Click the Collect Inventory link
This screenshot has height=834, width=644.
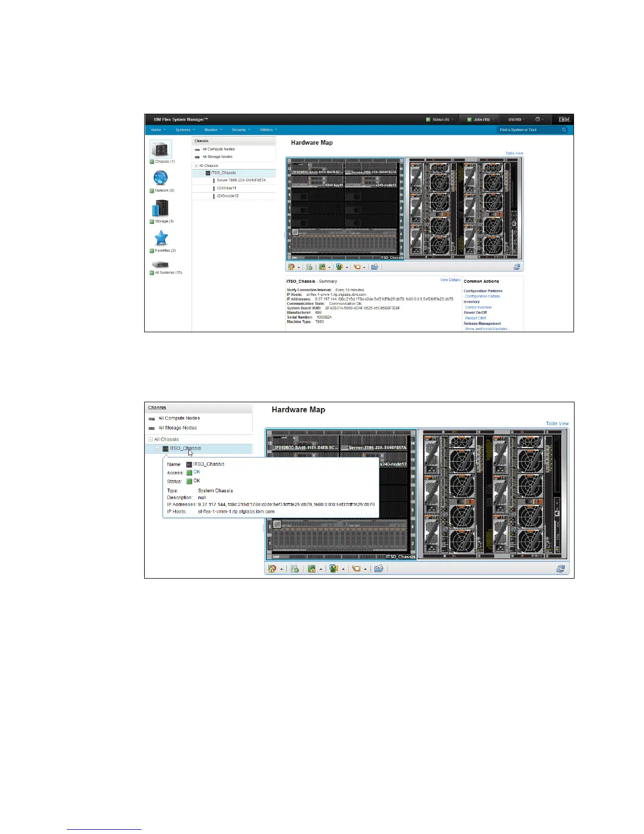pos(478,307)
